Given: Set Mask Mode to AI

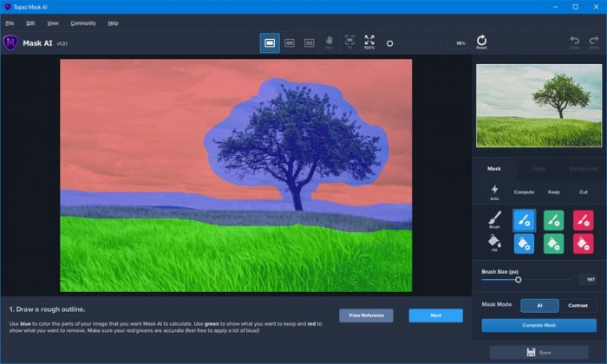Looking at the screenshot, I should pyautogui.click(x=539, y=306).
